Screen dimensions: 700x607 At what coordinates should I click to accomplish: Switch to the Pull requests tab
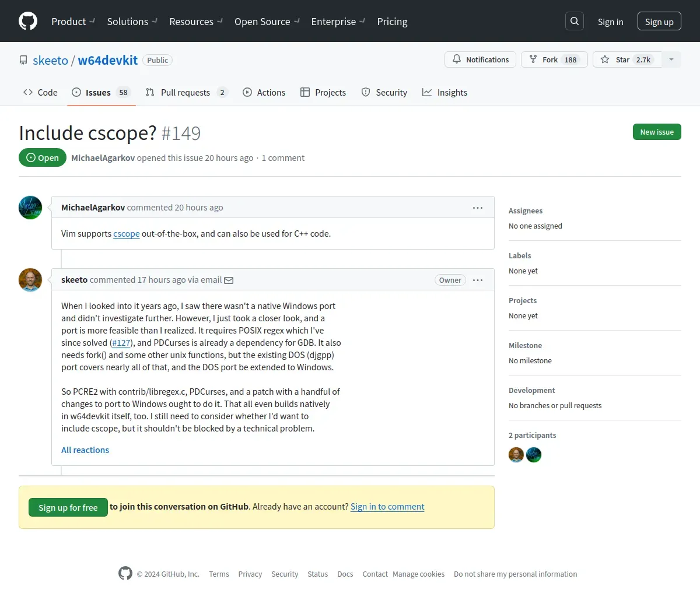[x=187, y=92]
